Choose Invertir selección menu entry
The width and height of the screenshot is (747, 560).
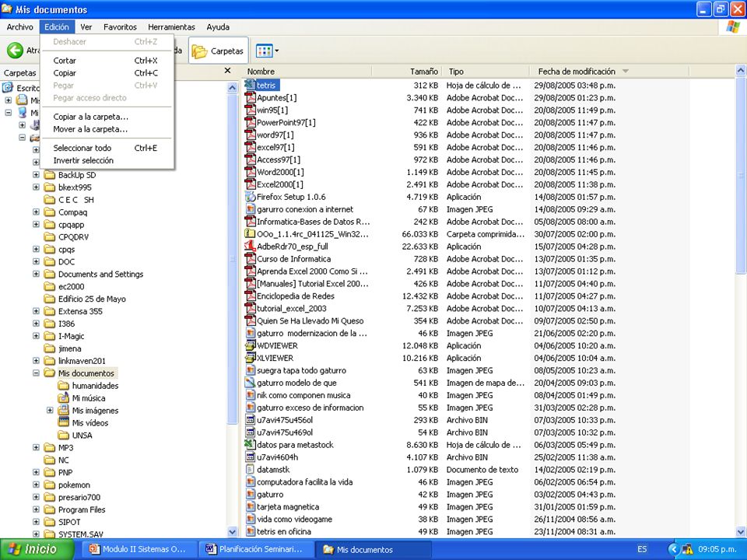[107, 160]
